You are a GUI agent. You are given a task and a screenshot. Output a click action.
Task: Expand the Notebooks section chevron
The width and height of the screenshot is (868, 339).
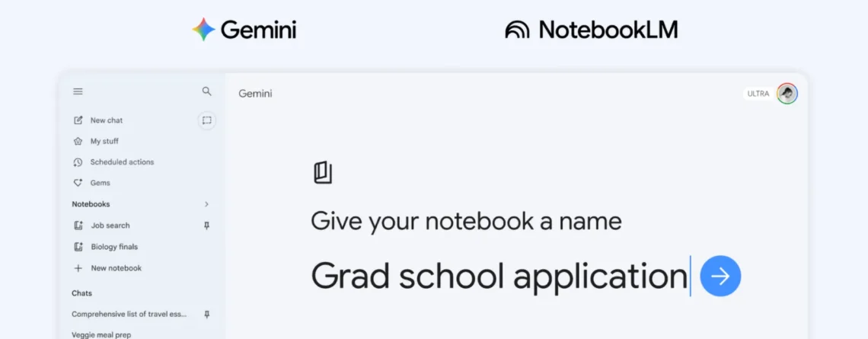tap(206, 204)
